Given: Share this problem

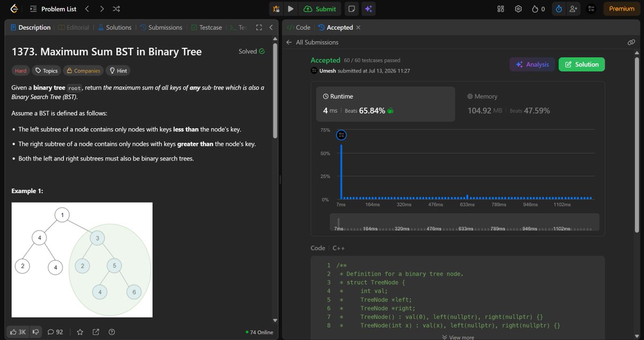Looking at the screenshot, I should (96, 332).
